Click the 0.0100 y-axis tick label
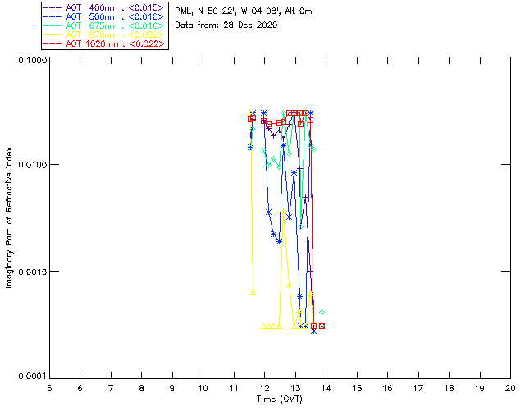525x420 pixels. click(29, 166)
